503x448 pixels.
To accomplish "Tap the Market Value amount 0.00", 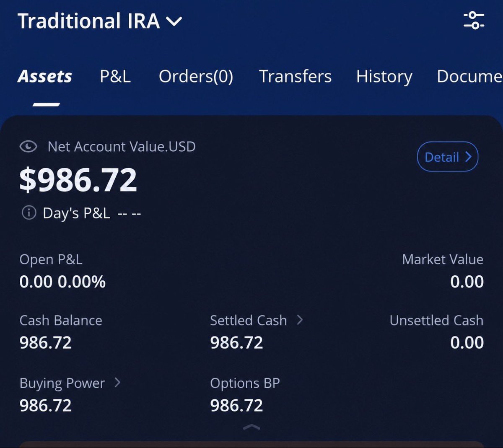I will [467, 282].
